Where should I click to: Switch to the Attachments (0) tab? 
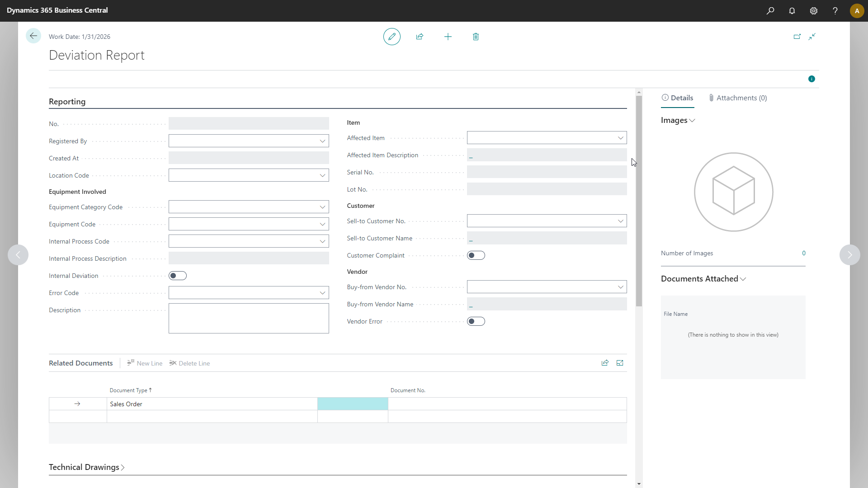738,98
